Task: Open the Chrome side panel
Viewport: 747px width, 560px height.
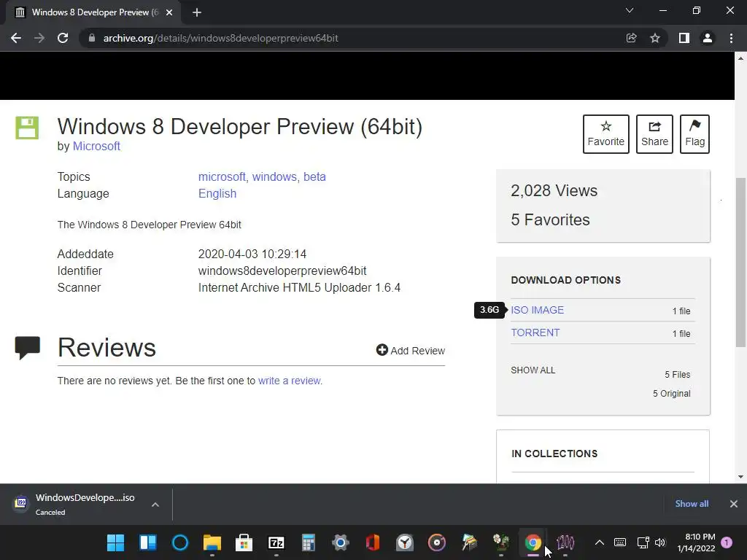Action: [x=684, y=38]
